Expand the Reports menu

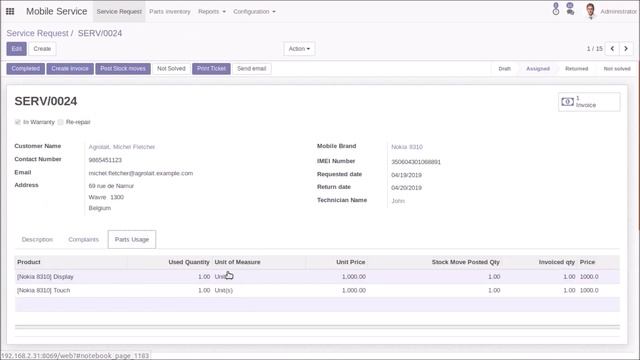point(212,11)
